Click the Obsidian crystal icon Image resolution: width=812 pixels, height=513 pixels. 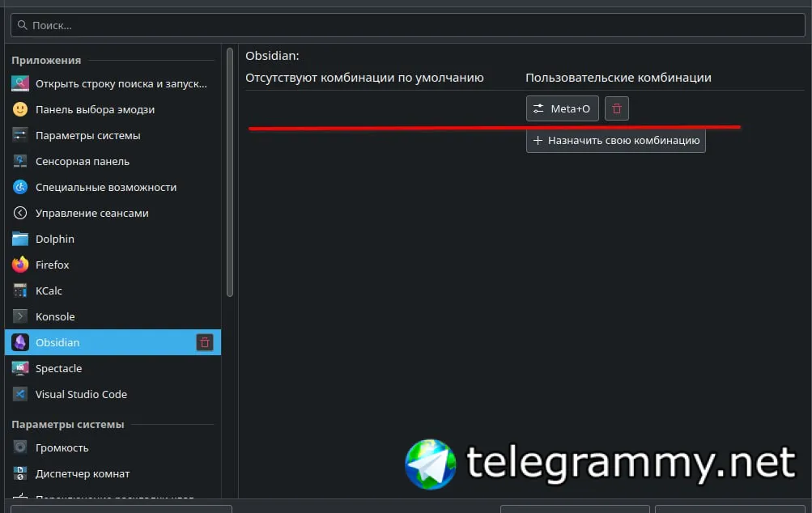20,342
